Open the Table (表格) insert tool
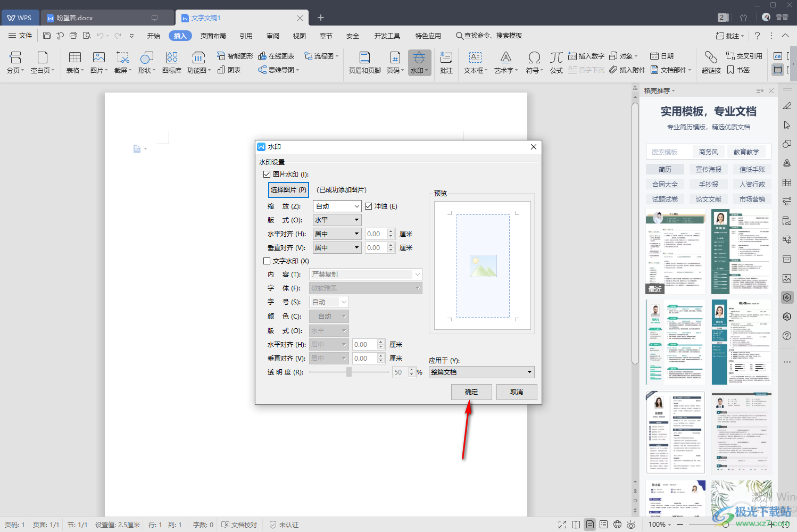797x532 pixels. click(75, 62)
